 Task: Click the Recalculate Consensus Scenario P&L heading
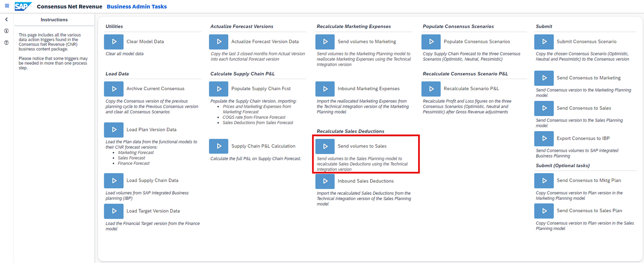466,74
